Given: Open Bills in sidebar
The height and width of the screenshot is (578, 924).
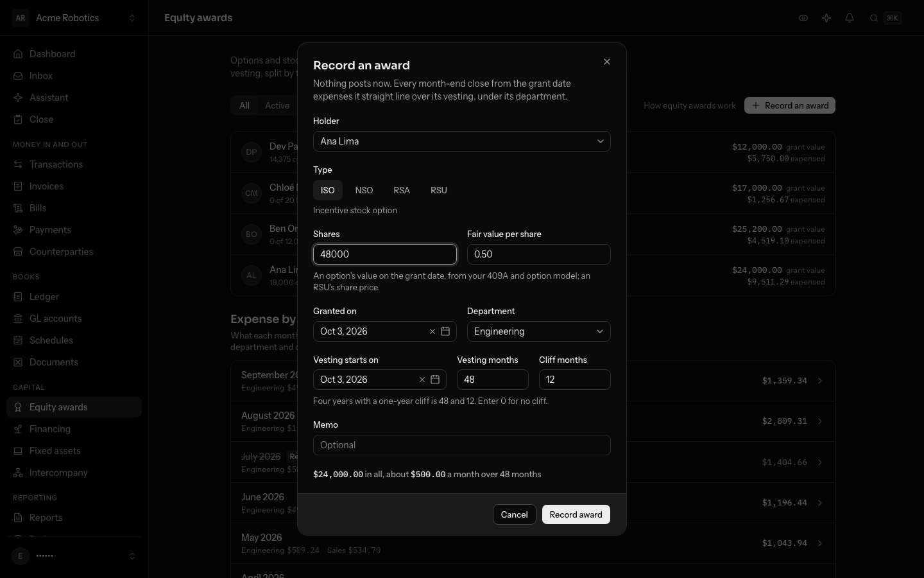Looking at the screenshot, I should (x=74, y=208).
